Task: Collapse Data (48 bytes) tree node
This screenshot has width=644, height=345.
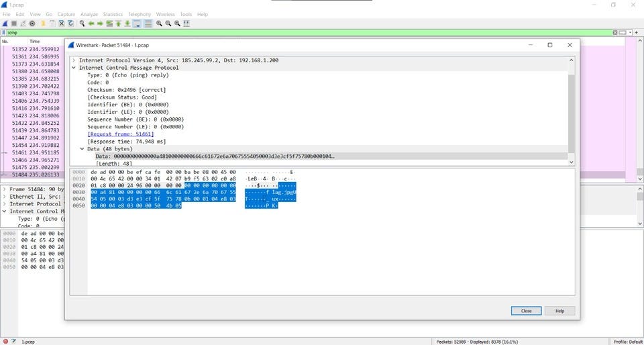Action: click(x=82, y=149)
